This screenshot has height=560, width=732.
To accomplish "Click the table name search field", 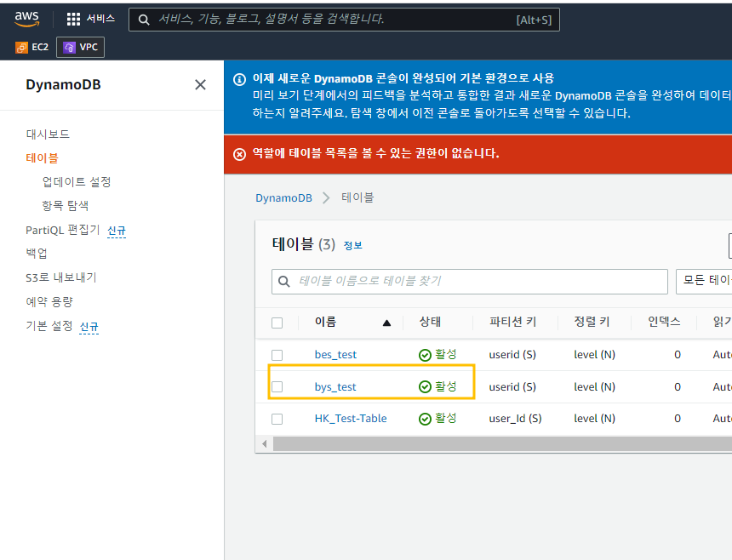I will click(x=470, y=282).
